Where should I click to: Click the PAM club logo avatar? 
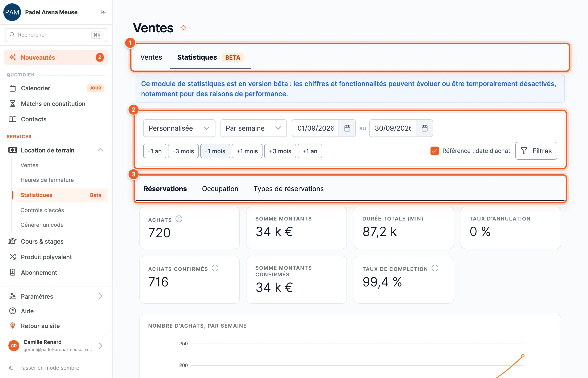[x=12, y=12]
